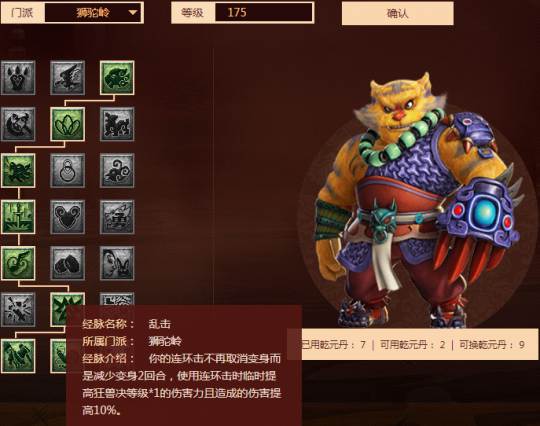540x426 pixels.
Task: Toggle the green sword in grass skill
Action: click(x=18, y=217)
